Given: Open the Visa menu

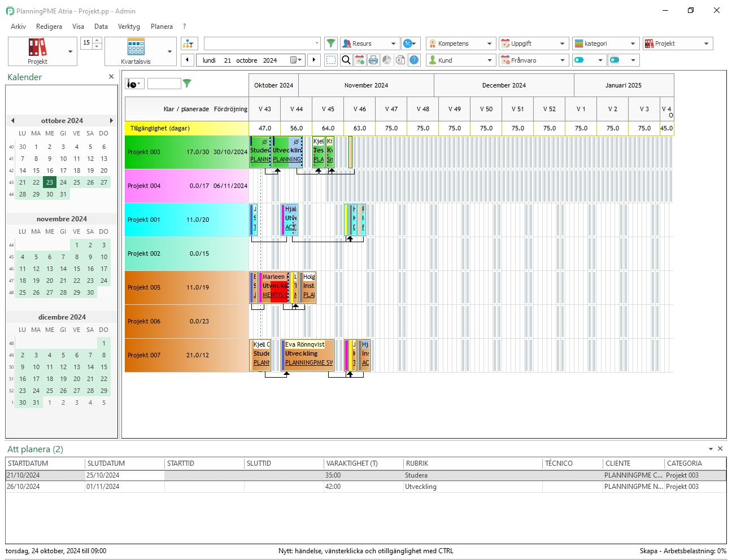Looking at the screenshot, I should [x=78, y=27].
